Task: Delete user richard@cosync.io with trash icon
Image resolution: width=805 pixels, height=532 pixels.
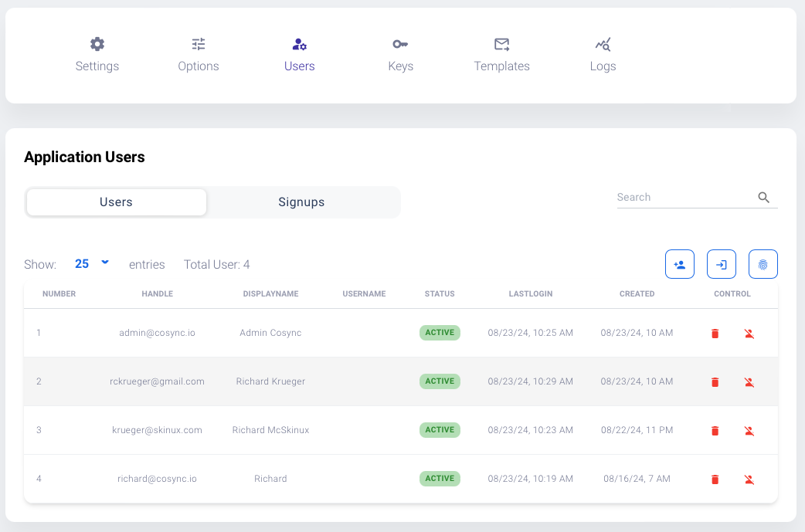Action: pyautogui.click(x=715, y=479)
